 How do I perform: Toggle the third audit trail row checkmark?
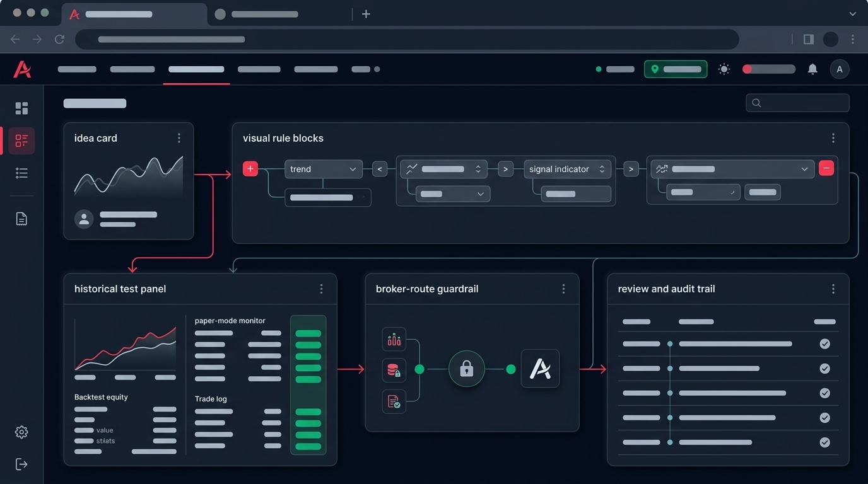(824, 393)
